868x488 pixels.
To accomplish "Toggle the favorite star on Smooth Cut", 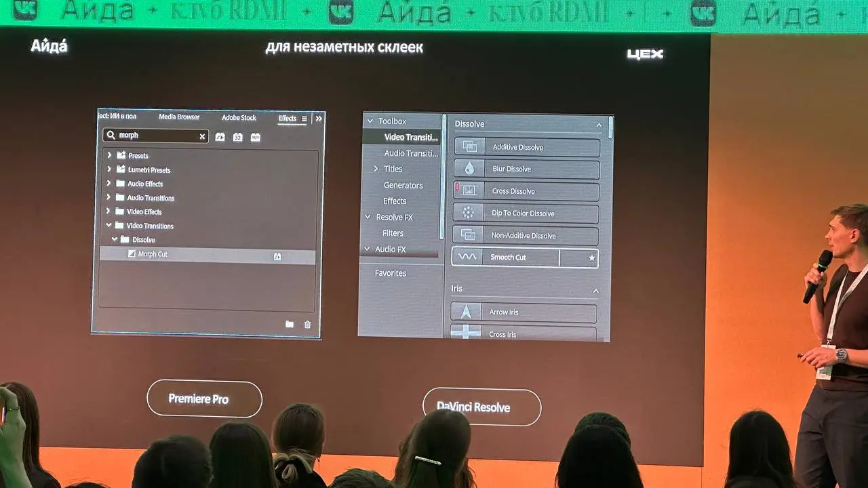I will [592, 258].
